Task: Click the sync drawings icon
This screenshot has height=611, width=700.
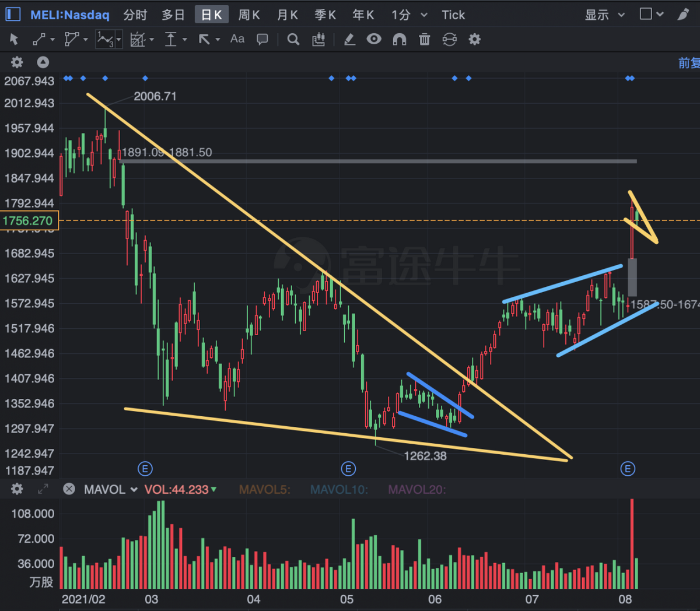Action: tap(450, 39)
